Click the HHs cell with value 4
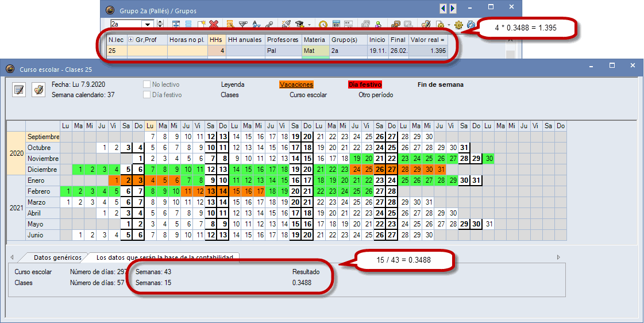The width and height of the screenshot is (644, 323). pyautogui.click(x=217, y=51)
